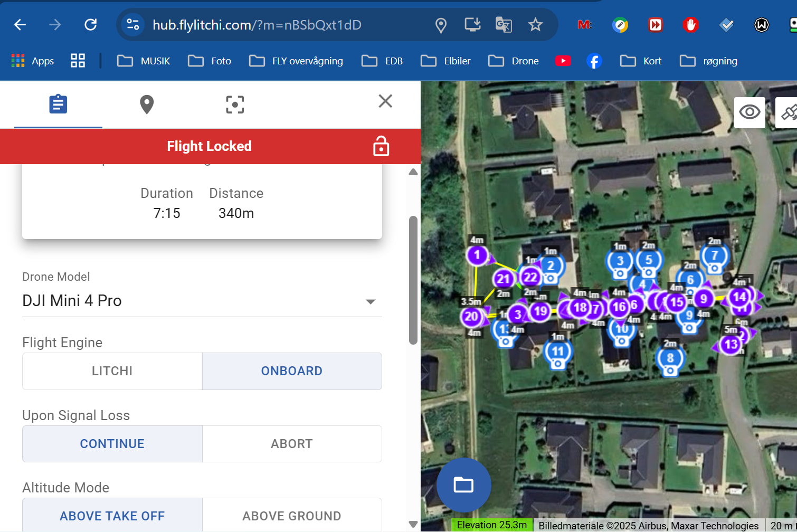Bookmark this page with star icon
This screenshot has height=532, width=797.
[x=535, y=25]
